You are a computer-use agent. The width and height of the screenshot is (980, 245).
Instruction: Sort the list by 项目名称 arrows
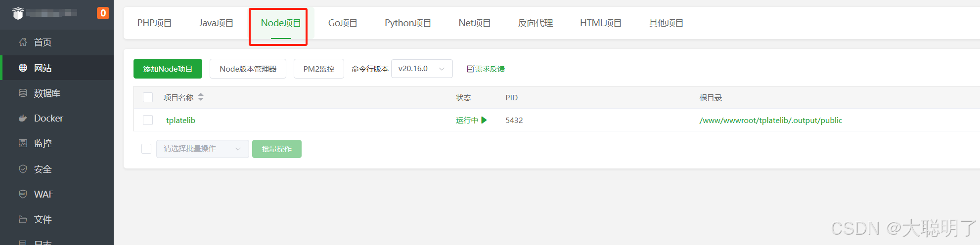[201, 97]
